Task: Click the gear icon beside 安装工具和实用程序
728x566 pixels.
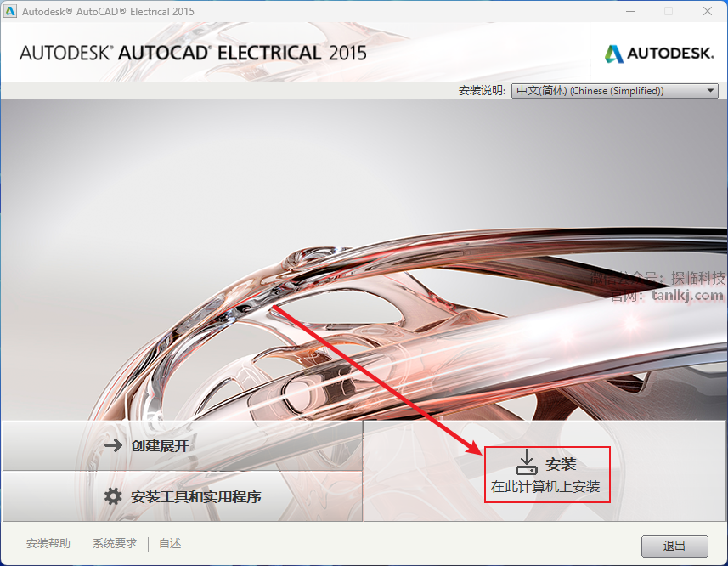Action: pos(113,496)
